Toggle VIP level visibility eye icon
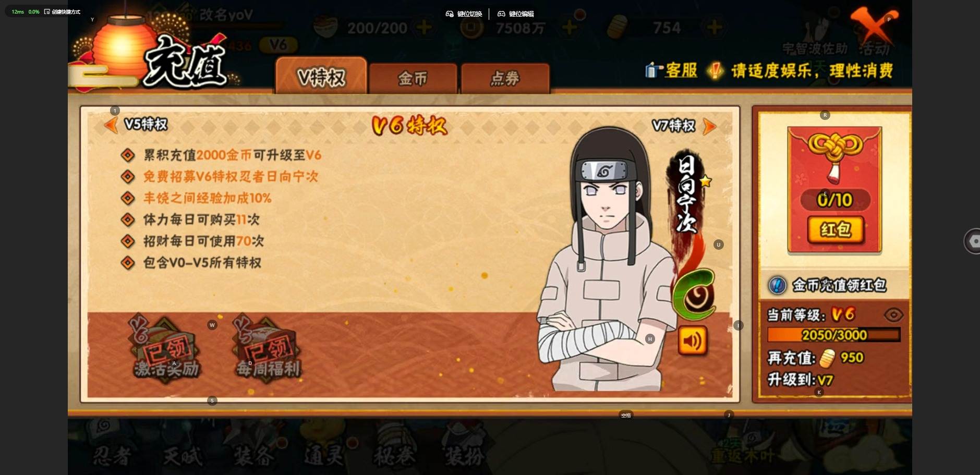This screenshot has width=980, height=475. 893,315
